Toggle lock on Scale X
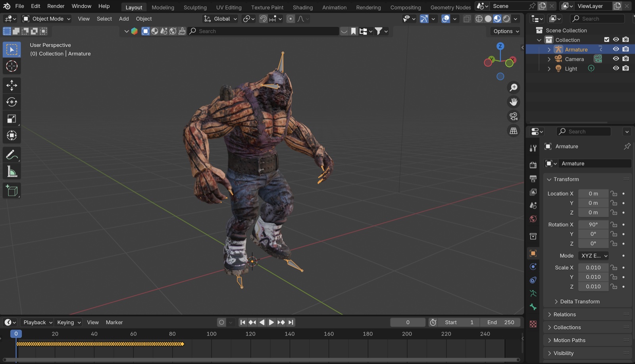This screenshot has width=635, height=364. pos(614,268)
